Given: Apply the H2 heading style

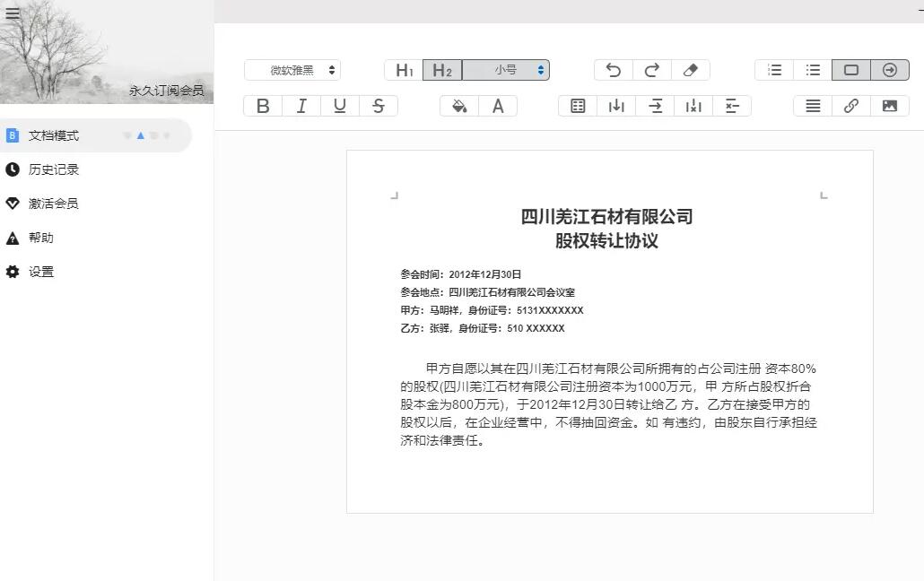Looking at the screenshot, I should click(442, 69).
